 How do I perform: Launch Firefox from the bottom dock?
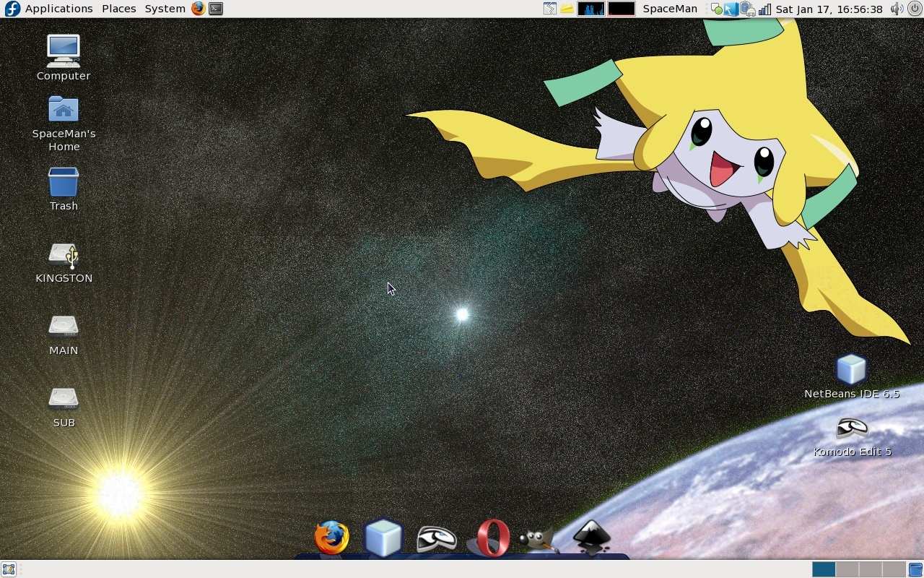click(331, 538)
